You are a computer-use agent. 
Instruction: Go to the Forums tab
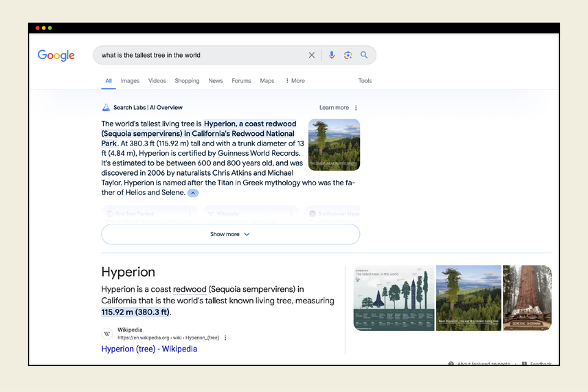[241, 80]
